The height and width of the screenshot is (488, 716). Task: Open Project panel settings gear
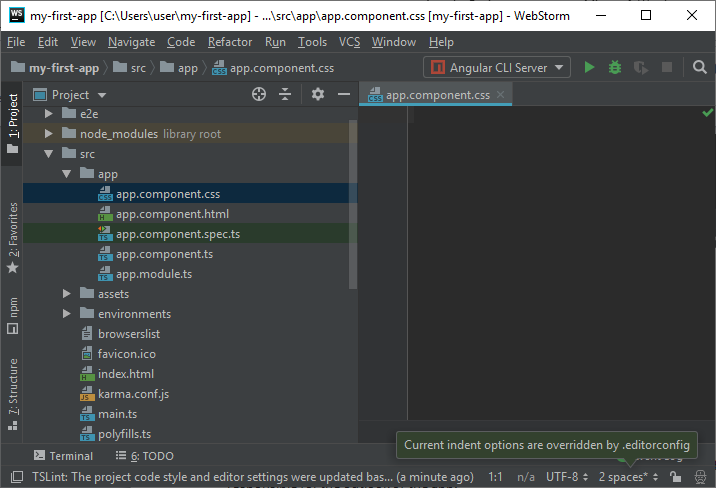point(317,94)
